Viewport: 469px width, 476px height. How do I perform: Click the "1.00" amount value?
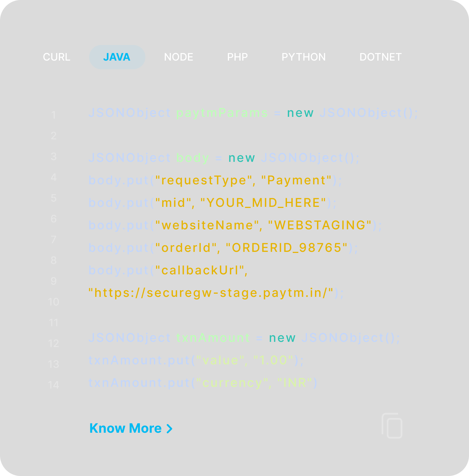point(273,360)
